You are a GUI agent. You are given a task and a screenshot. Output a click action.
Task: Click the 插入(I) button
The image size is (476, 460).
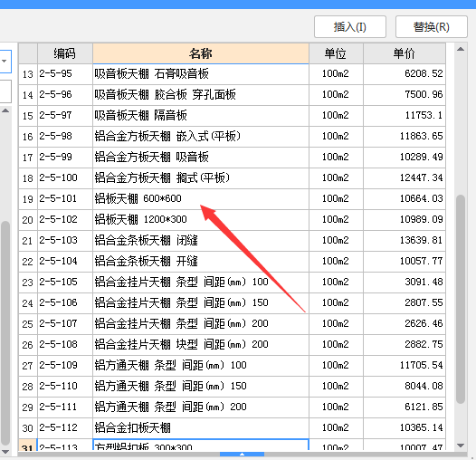[350, 27]
